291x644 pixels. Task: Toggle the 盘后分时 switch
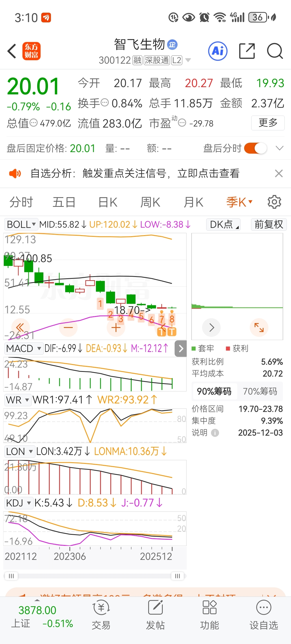[x=255, y=148]
